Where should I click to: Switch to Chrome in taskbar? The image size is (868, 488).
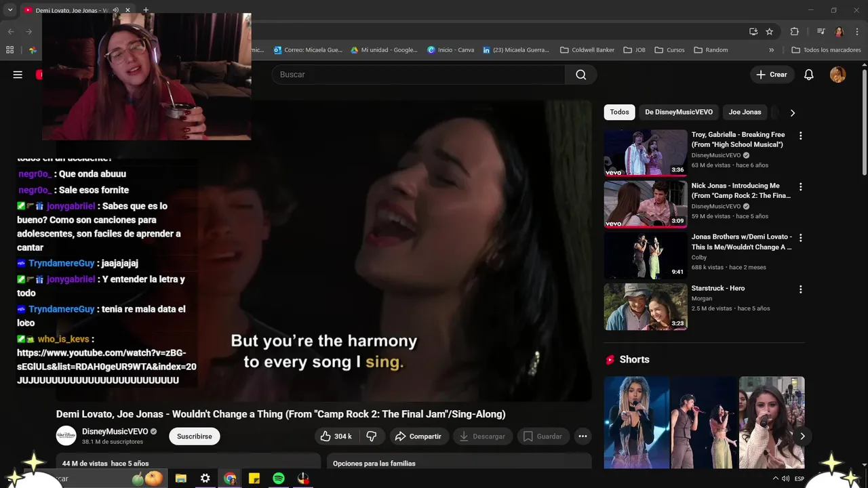click(x=230, y=479)
